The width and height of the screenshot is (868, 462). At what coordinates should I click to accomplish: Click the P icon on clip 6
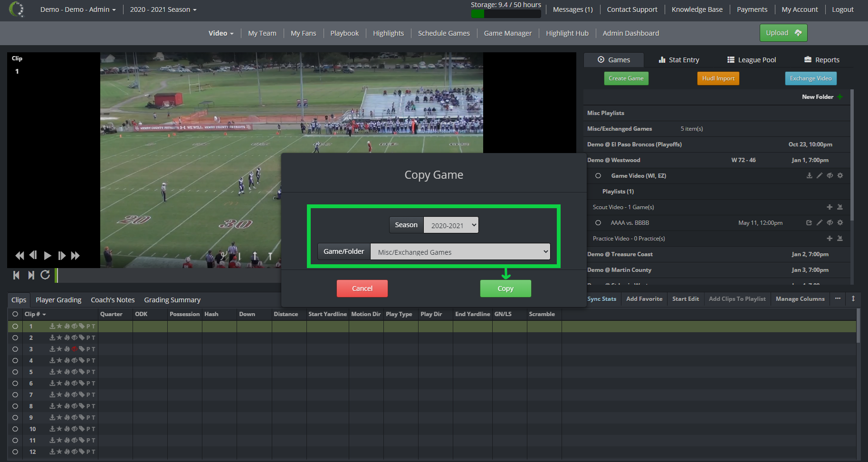tap(88, 383)
